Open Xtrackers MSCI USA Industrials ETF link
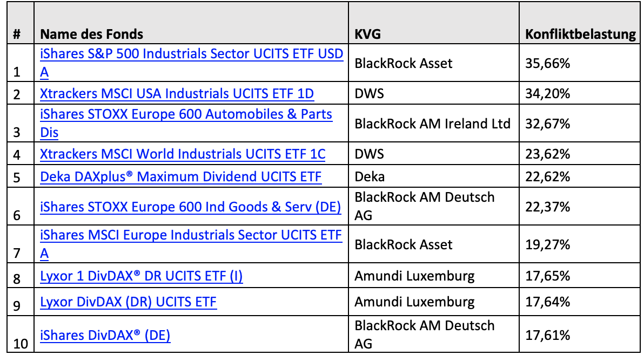Viewport: 644px width, 355px height. point(177,94)
